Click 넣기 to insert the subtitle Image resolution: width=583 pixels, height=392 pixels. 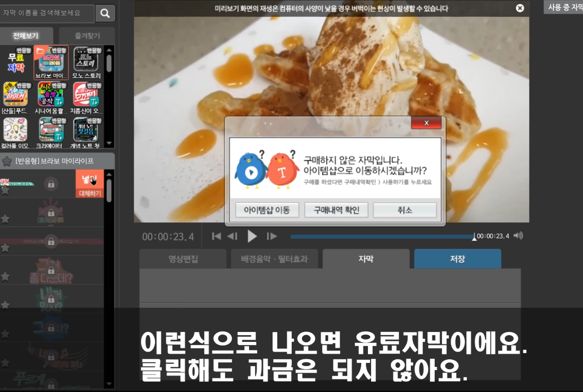(90, 180)
